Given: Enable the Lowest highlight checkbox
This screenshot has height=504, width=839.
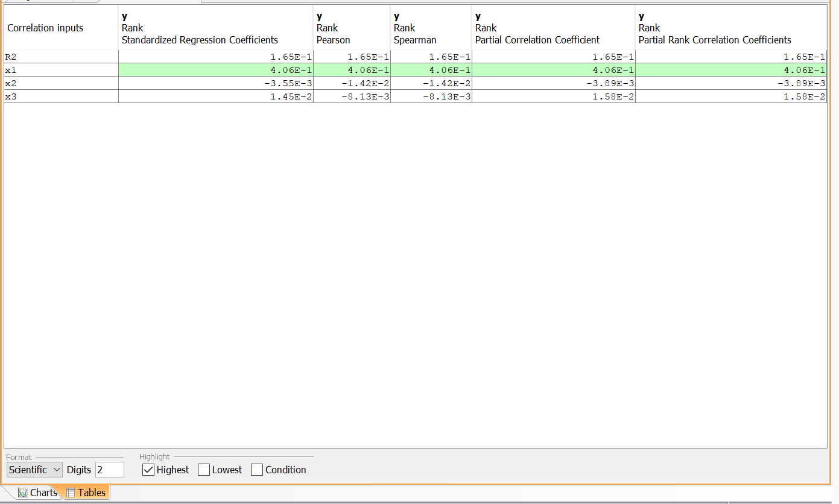Looking at the screenshot, I should (x=204, y=470).
